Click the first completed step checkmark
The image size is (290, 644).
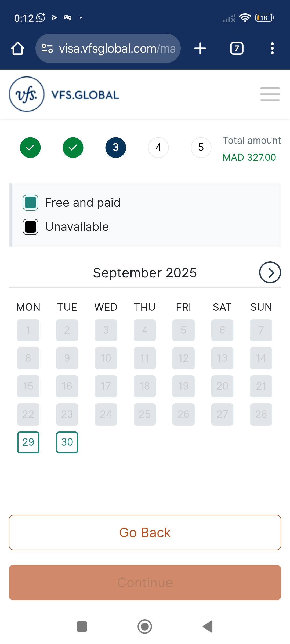pyautogui.click(x=30, y=147)
